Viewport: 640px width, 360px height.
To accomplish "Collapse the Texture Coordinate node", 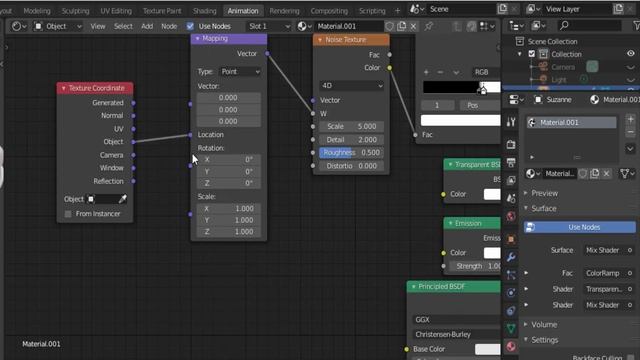I will tap(64, 88).
